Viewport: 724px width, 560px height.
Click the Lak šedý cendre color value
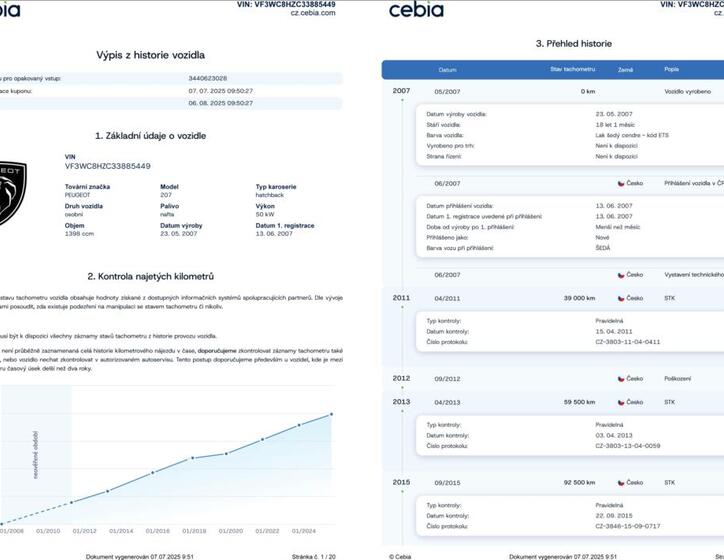632,135
